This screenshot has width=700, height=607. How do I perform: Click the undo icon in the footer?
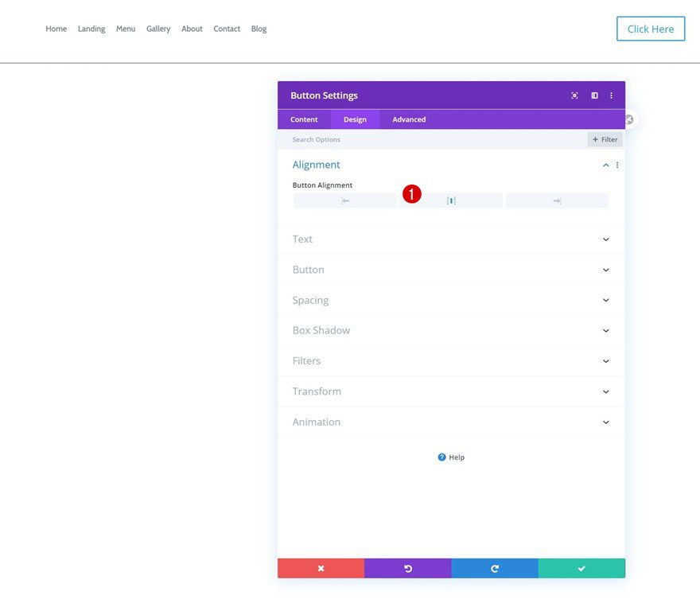coord(407,568)
